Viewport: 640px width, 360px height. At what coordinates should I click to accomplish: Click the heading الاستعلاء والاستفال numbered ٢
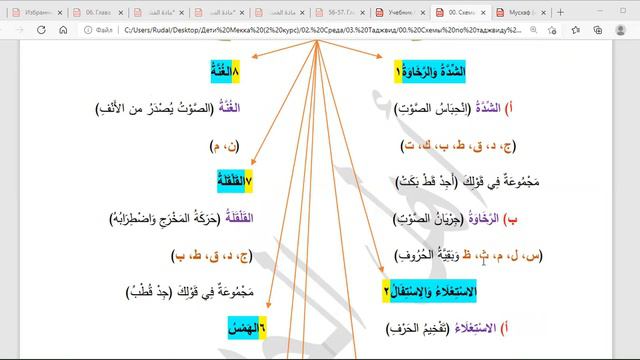tap(429, 291)
